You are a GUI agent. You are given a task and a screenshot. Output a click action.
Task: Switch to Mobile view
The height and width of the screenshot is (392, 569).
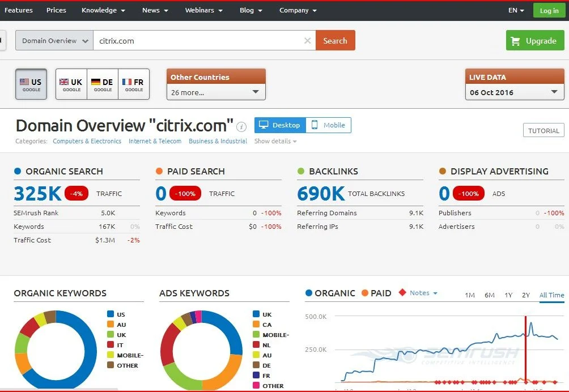(328, 125)
